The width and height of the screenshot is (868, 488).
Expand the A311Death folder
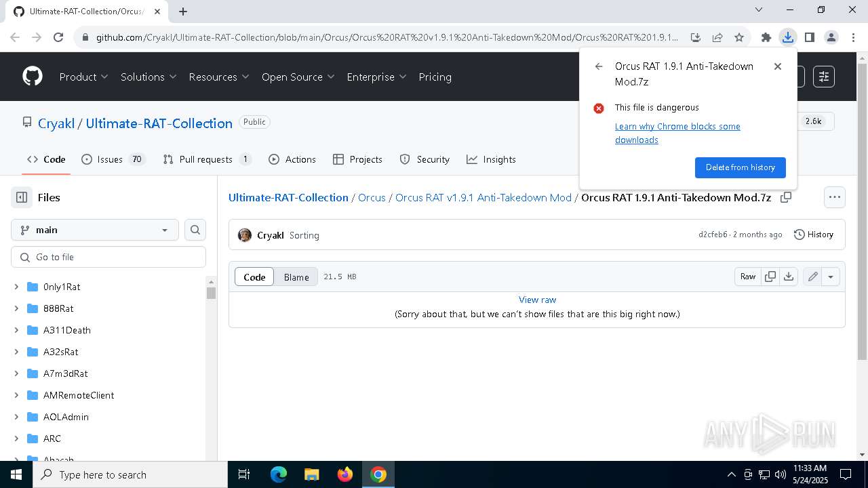16,330
